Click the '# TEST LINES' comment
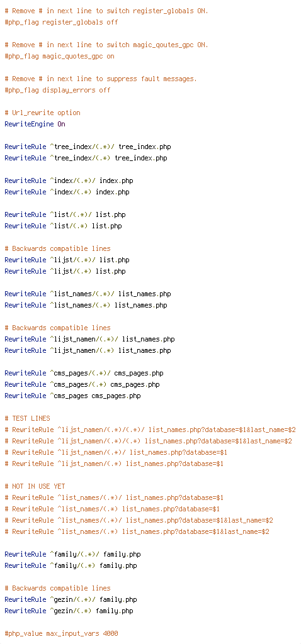301x644 pixels. pyautogui.click(x=27, y=418)
